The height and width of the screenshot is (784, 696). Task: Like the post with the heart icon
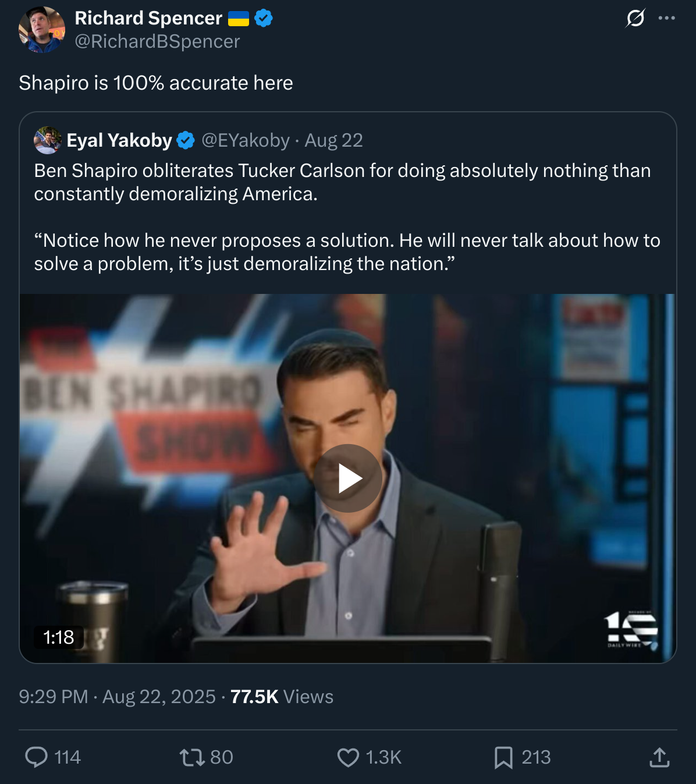(x=348, y=757)
